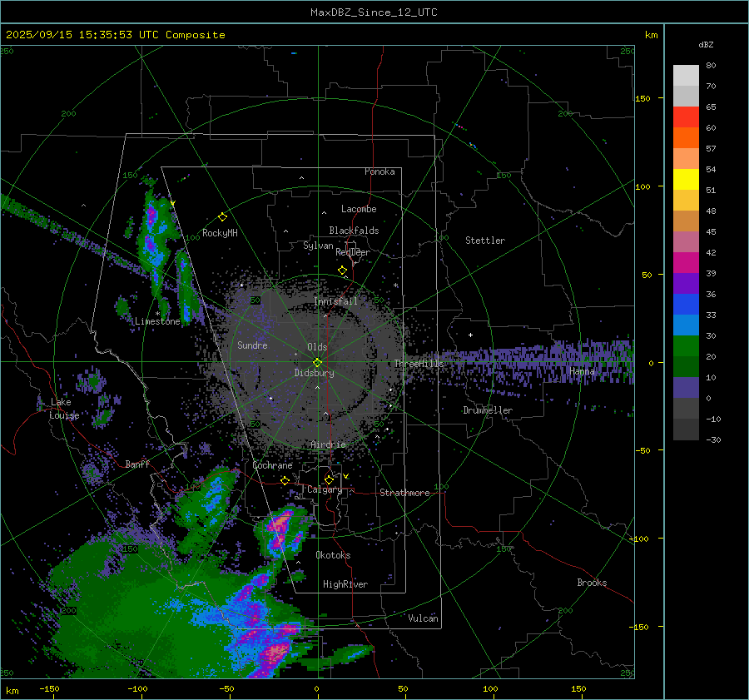This screenshot has height=700, width=749.
Task: Click the Limestone label
Action: click(x=157, y=321)
